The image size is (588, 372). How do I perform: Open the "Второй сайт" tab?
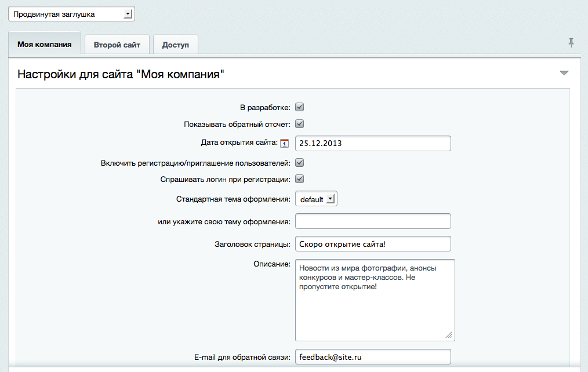117,45
